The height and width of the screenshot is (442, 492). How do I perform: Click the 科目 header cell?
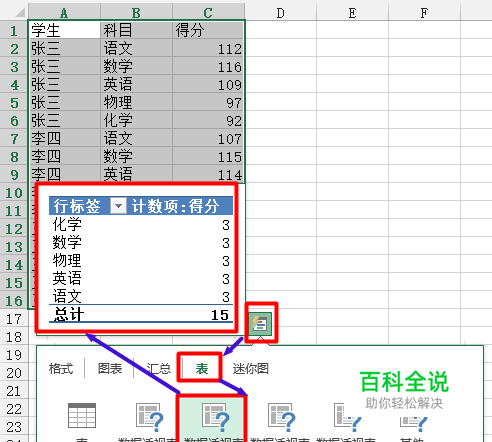point(136,30)
